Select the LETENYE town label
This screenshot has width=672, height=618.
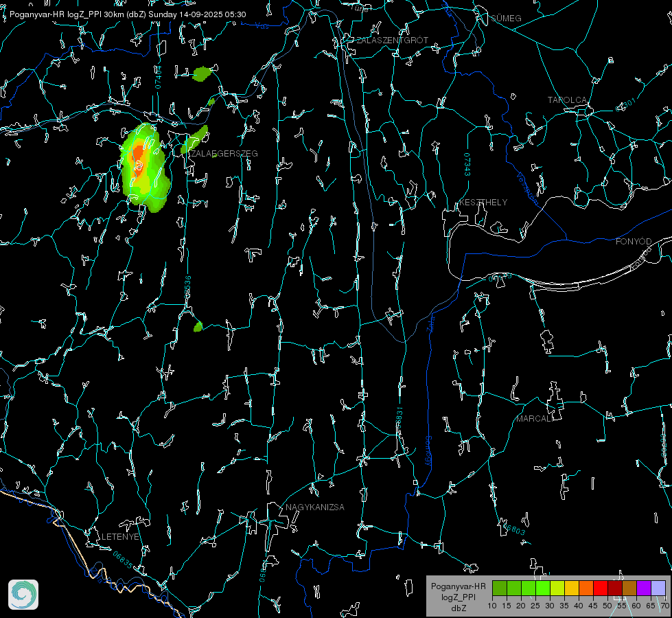pyautogui.click(x=120, y=537)
